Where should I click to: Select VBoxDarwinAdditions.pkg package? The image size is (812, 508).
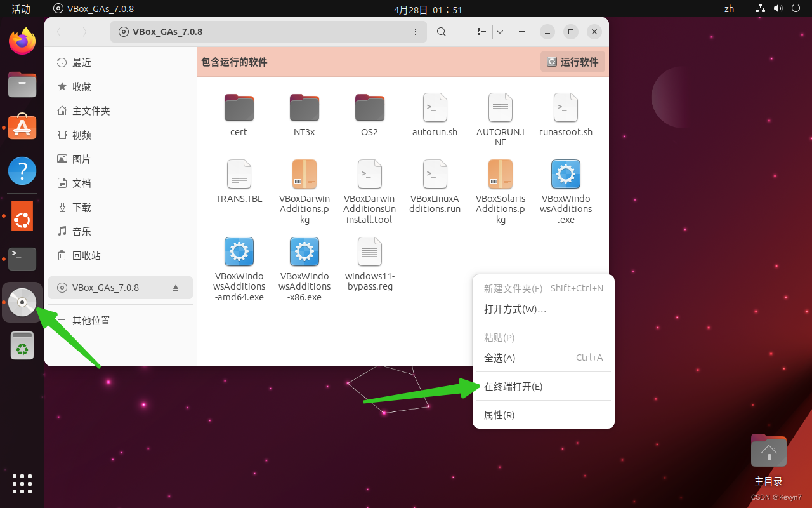point(304,192)
